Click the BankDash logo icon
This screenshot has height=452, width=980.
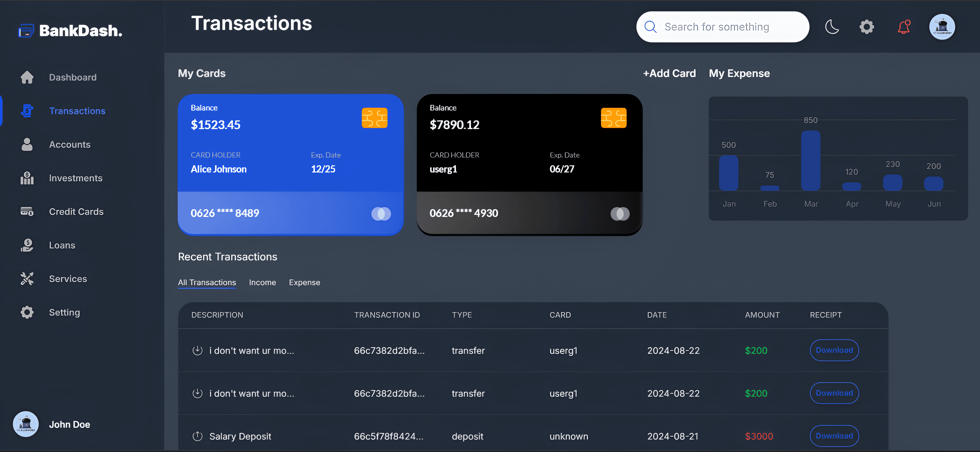(26, 30)
